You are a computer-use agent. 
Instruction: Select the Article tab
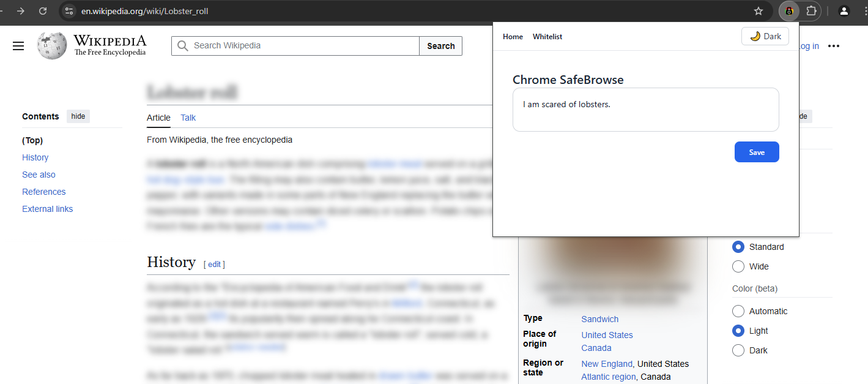click(158, 118)
